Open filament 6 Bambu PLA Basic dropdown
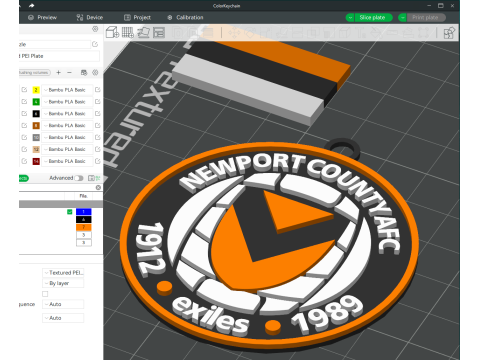This screenshot has height=360, width=480. pyautogui.click(x=67, y=114)
